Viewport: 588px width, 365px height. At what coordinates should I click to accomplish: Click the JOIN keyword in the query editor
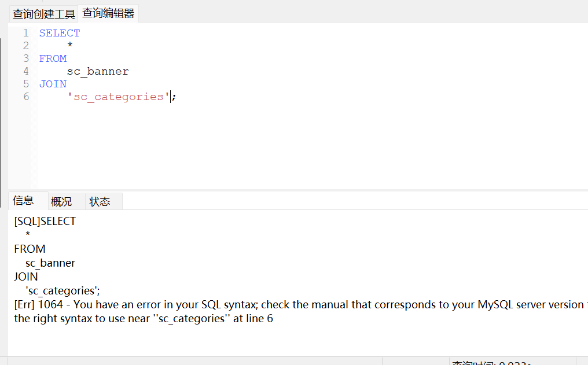coord(53,84)
